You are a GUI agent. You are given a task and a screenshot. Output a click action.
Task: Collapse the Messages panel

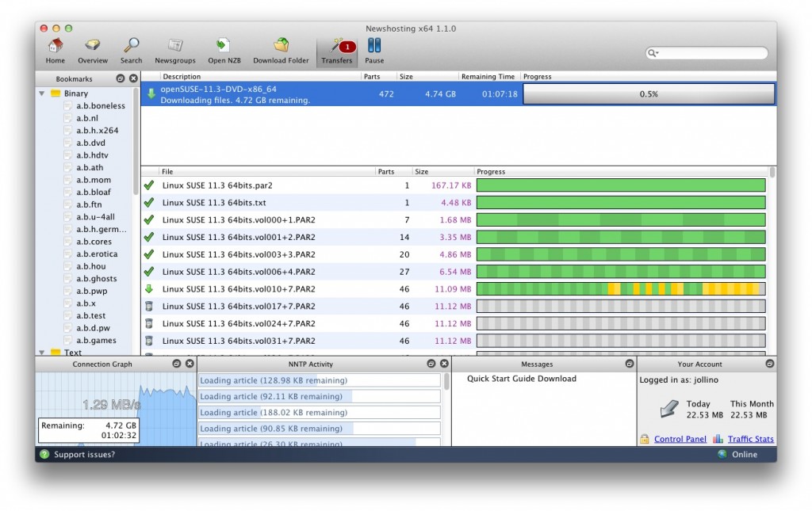630,364
